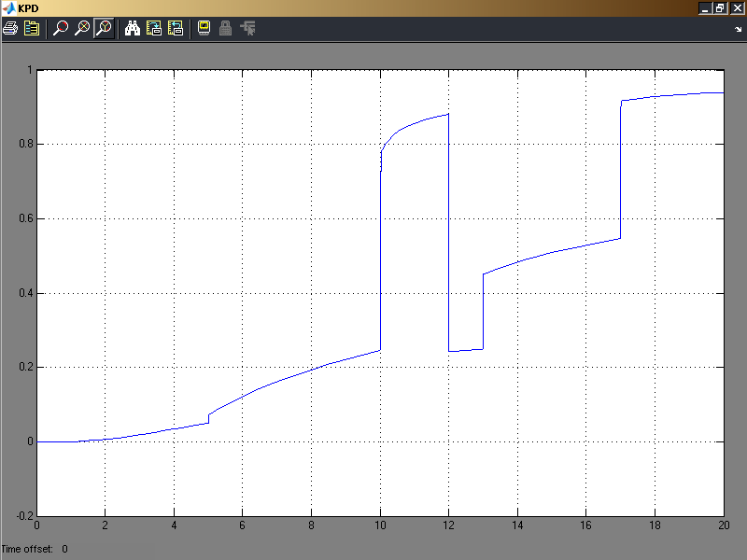Toggle the Floating scope button
Viewport: 747px width, 560px height.
pos(204,28)
